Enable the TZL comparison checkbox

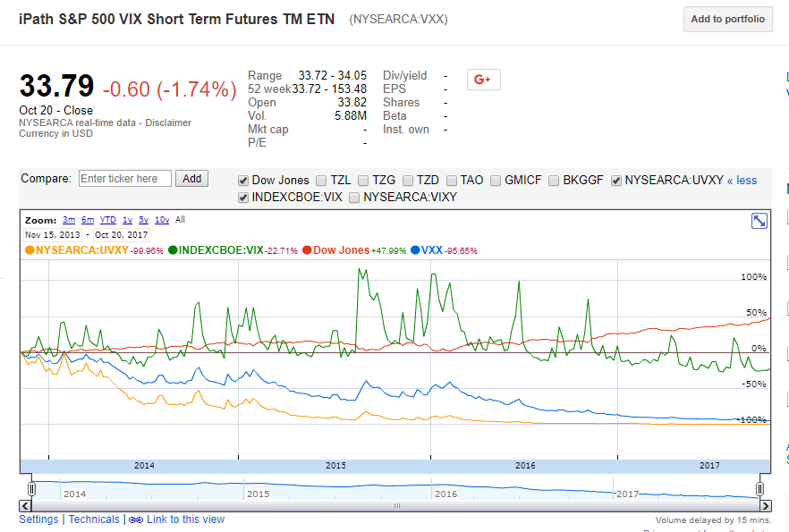click(321, 181)
